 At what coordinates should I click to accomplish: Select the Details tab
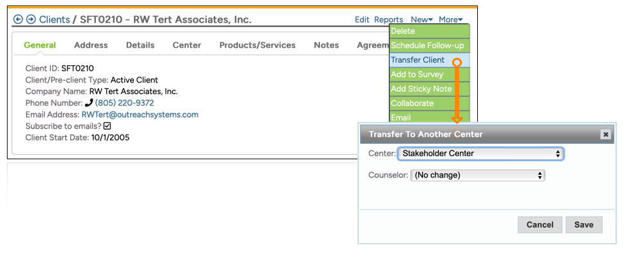140,45
